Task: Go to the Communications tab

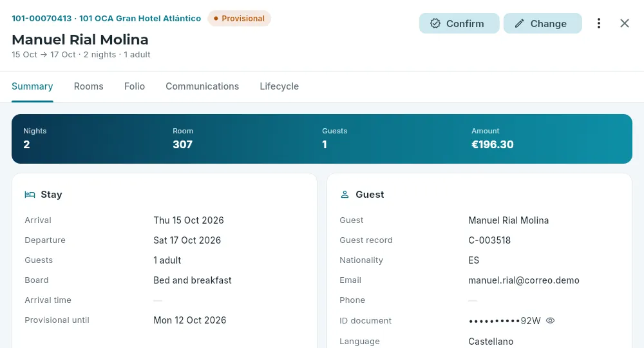Action: pos(202,86)
